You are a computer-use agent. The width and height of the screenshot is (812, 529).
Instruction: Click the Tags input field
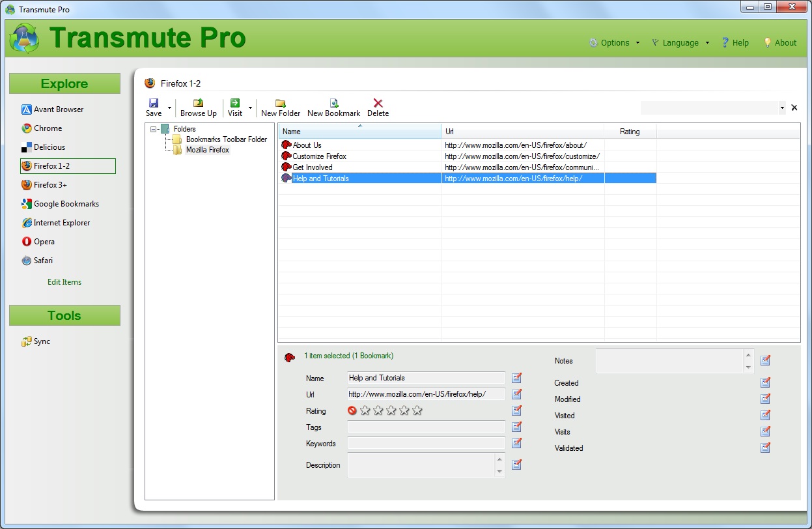(426, 427)
